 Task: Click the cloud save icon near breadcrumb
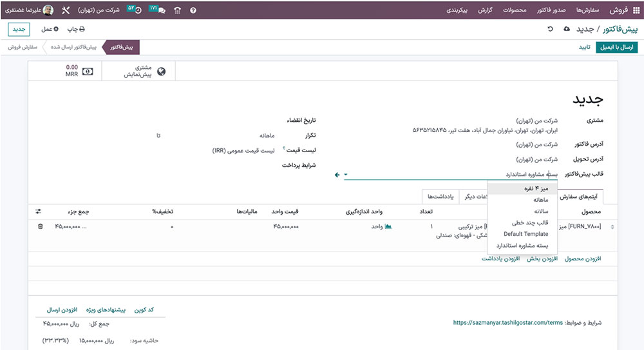[566, 29]
